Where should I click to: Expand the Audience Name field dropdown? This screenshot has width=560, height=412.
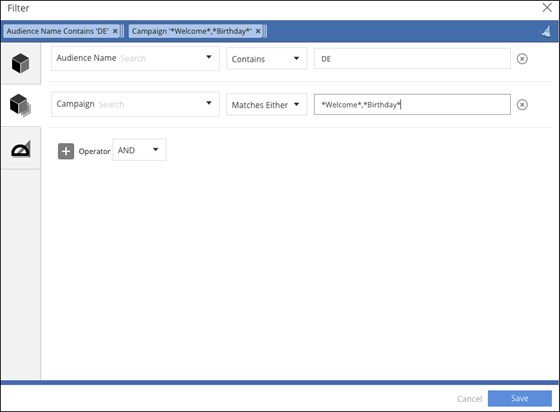click(x=209, y=57)
